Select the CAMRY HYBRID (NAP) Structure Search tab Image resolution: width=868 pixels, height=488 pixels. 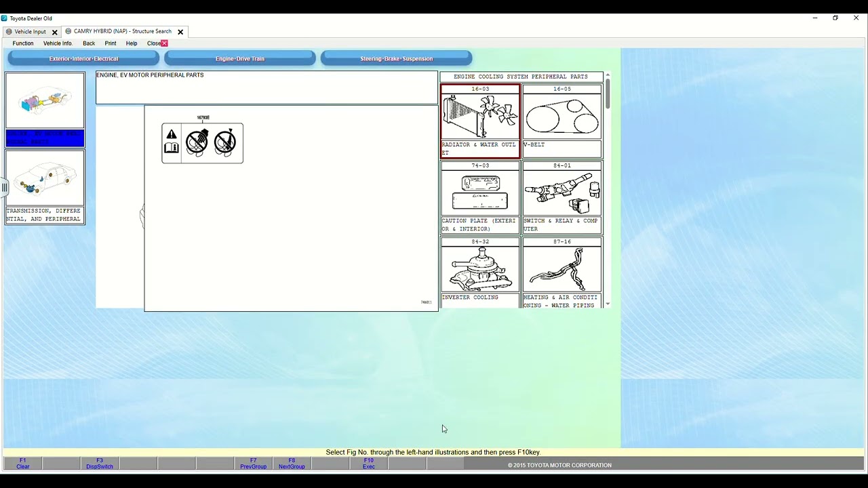tap(123, 31)
